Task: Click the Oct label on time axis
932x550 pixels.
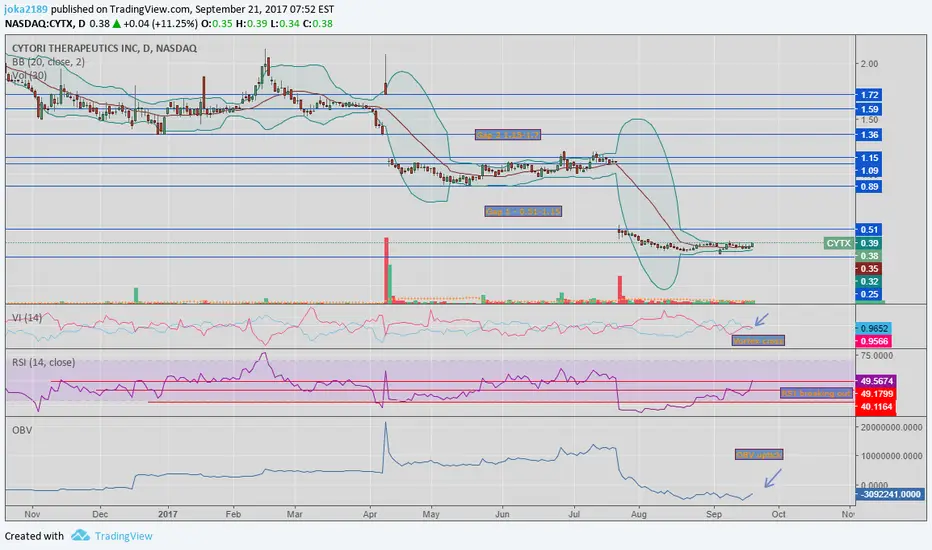Action: click(778, 514)
